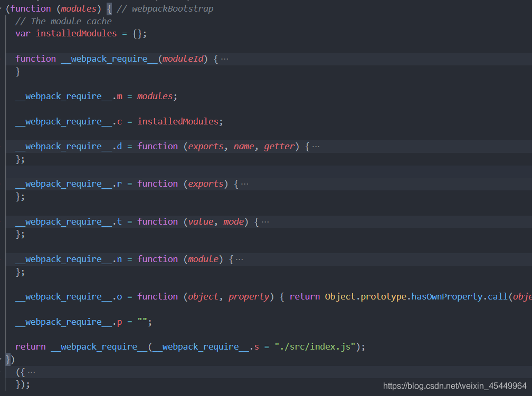Click the empty string "" assigned to .p

point(142,322)
